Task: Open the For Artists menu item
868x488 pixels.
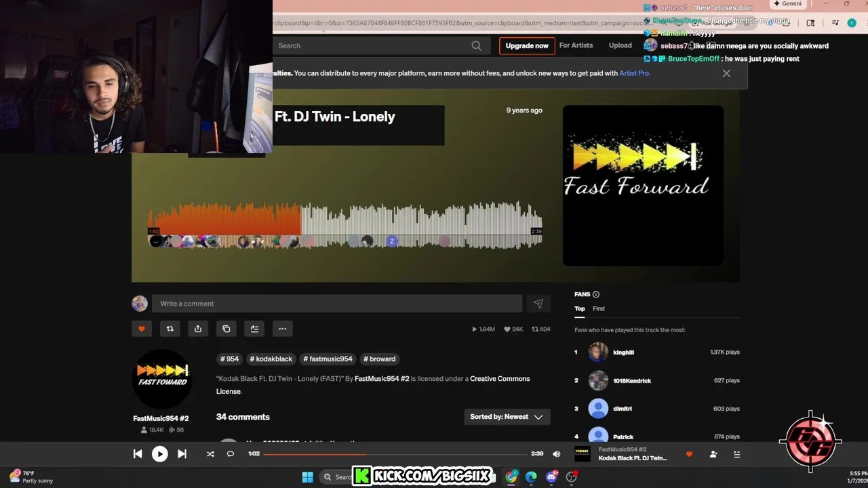Action: point(576,45)
